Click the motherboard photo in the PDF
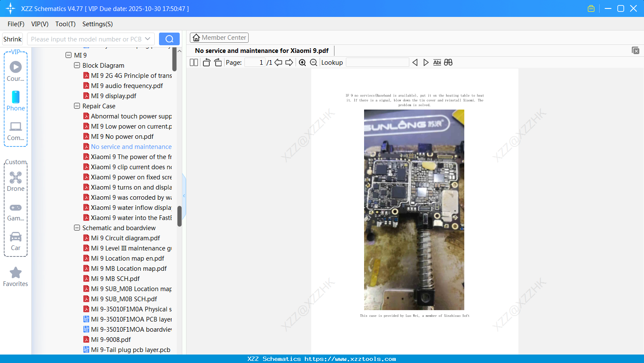This screenshot has width=644, height=363. coord(414,210)
